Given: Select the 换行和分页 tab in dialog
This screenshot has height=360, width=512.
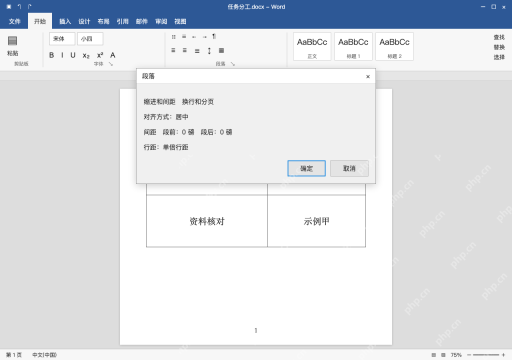Looking at the screenshot, I should [x=198, y=102].
